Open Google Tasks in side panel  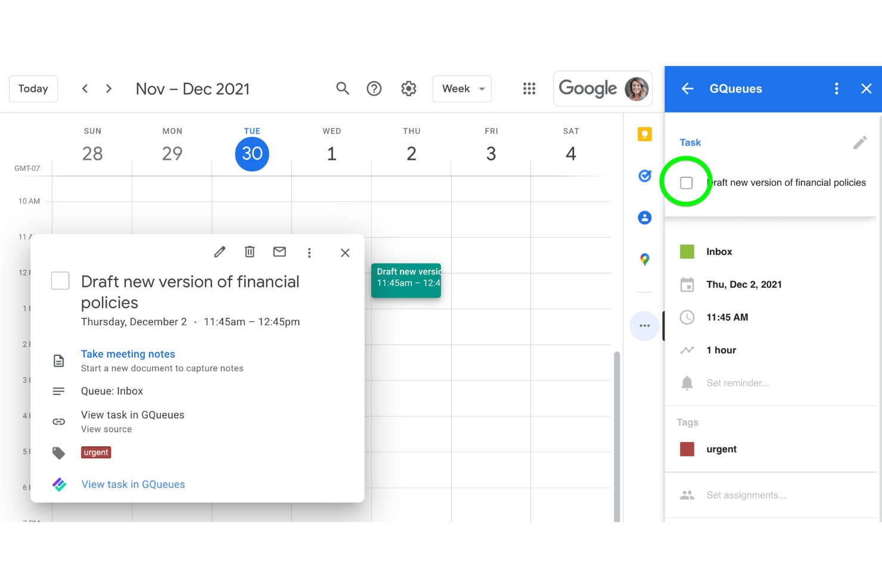point(645,176)
